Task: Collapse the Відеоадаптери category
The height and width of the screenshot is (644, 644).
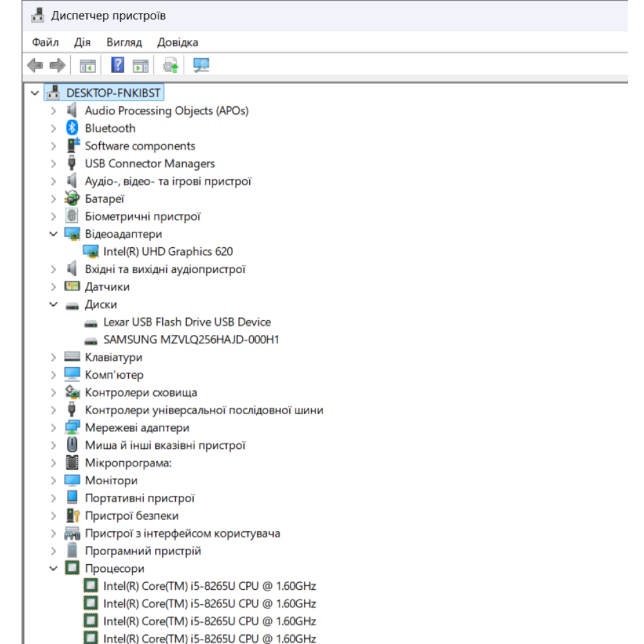Action: pyautogui.click(x=53, y=234)
